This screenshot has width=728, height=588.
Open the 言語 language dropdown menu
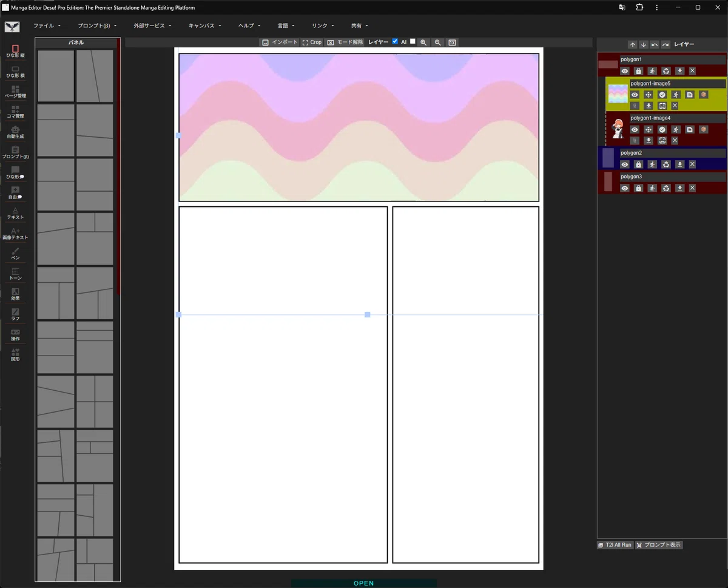pyautogui.click(x=286, y=25)
